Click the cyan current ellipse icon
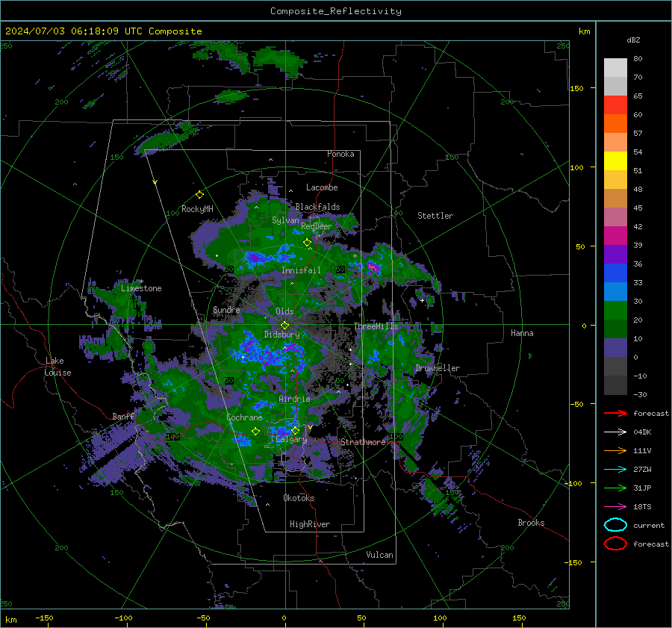Image resolution: width=672 pixels, height=628 pixels. point(615,525)
